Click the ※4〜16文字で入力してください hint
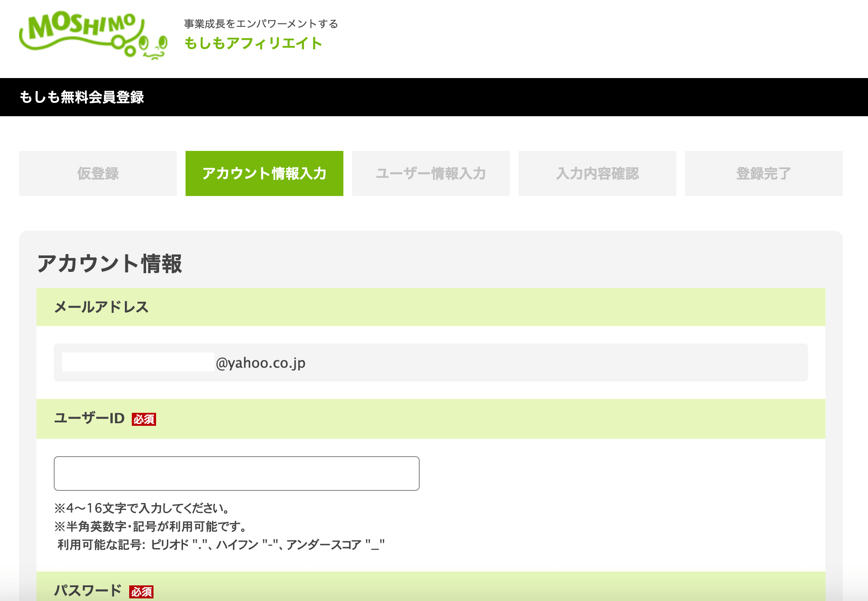 coord(142,508)
